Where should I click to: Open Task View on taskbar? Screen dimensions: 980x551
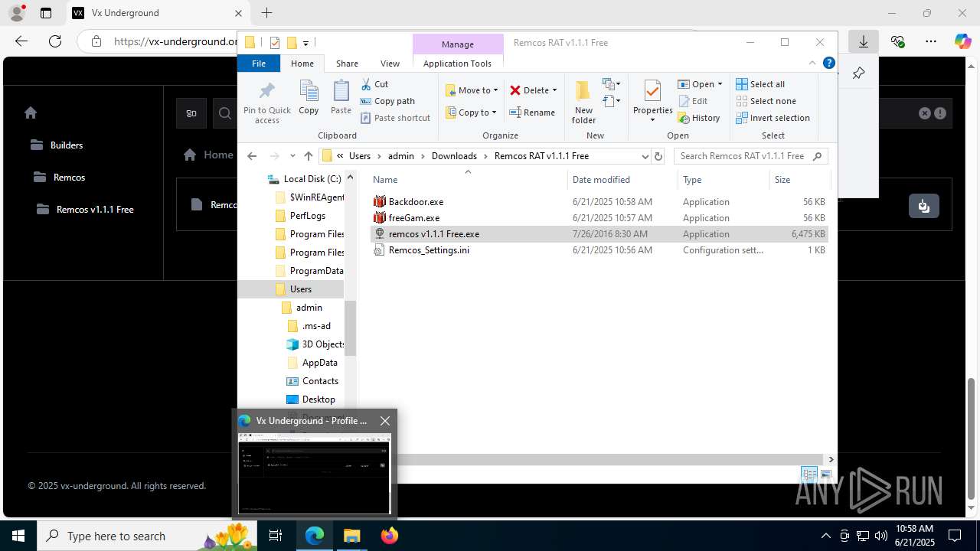(276, 536)
